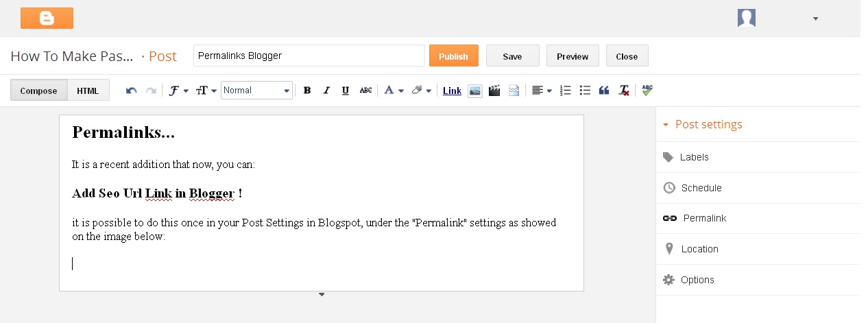Click the Close button beside Preview
The image size is (868, 323).
(x=627, y=56)
